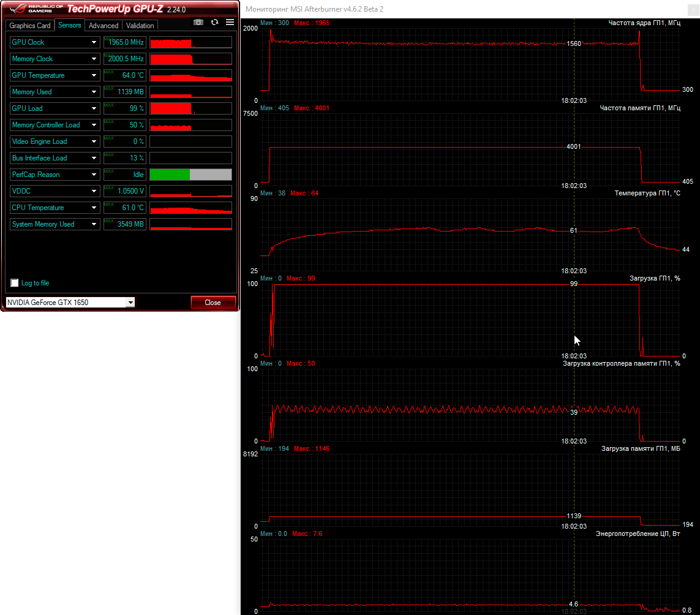Click the Afterburner 'Загрузка ГП1, %' graph title
Screen dimensions: 700x615
[655, 278]
